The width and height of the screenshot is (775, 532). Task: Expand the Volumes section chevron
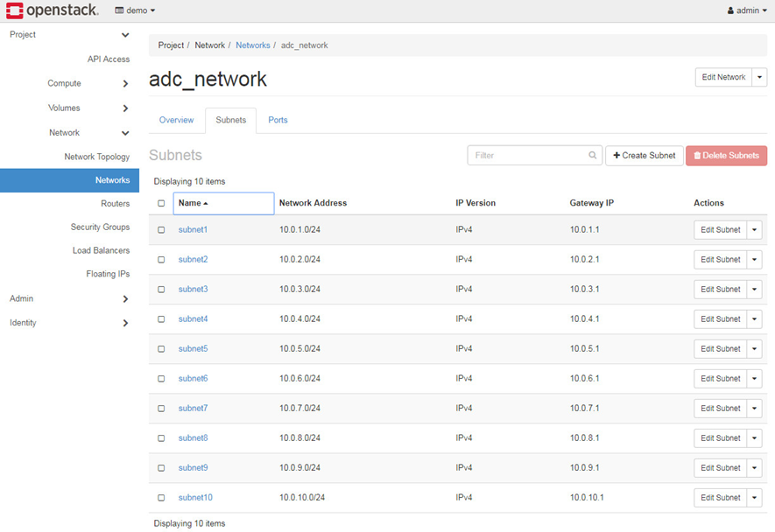click(x=125, y=108)
